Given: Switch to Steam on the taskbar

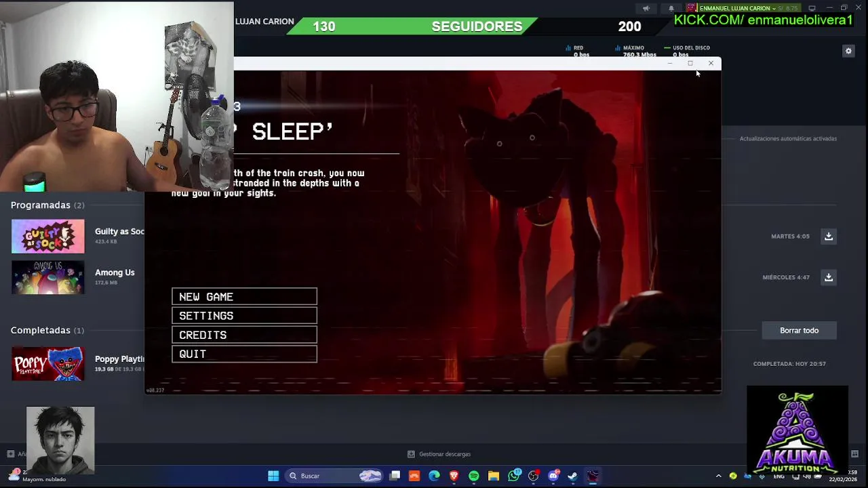Looking at the screenshot, I should (573, 476).
